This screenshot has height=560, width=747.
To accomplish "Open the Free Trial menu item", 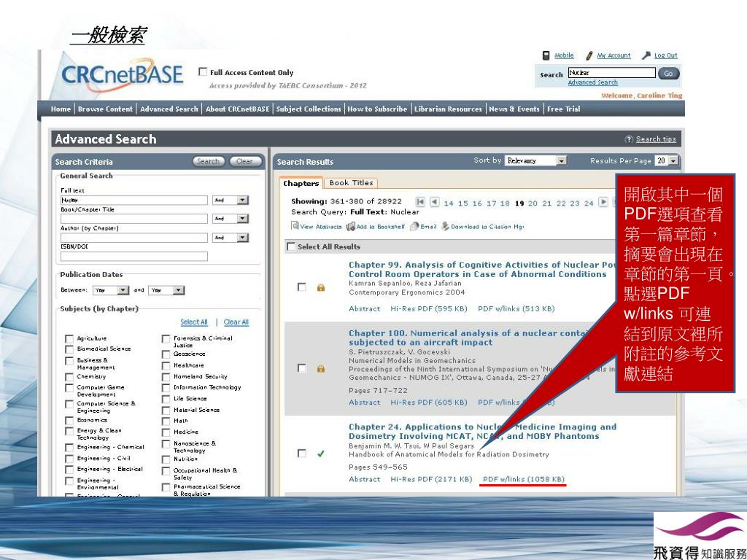I will pyautogui.click(x=564, y=109).
